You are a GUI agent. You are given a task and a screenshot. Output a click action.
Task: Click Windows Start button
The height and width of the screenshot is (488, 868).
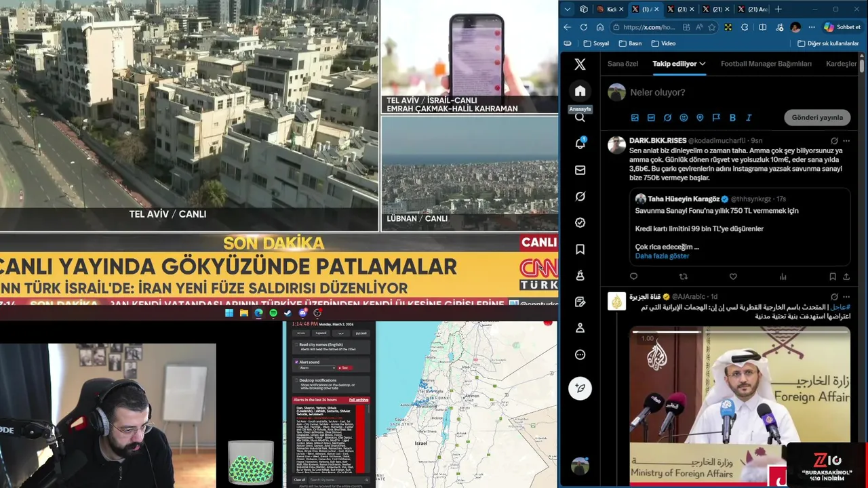pos(229,313)
